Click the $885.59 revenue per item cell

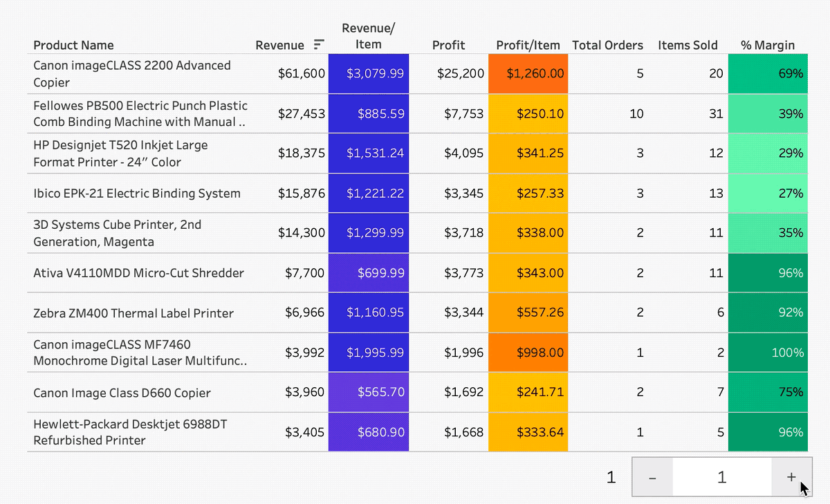(369, 113)
